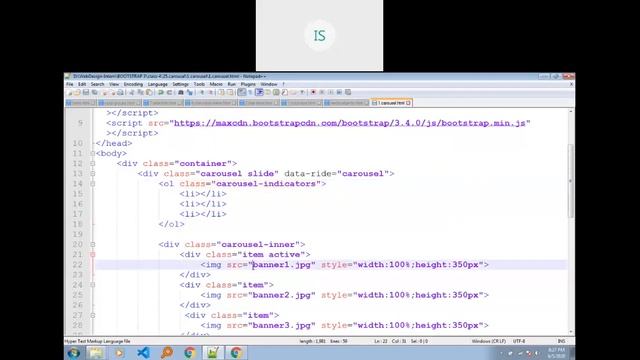Click the Save All toolbar icon
The width and height of the screenshot is (640, 360).
(x=94, y=93)
